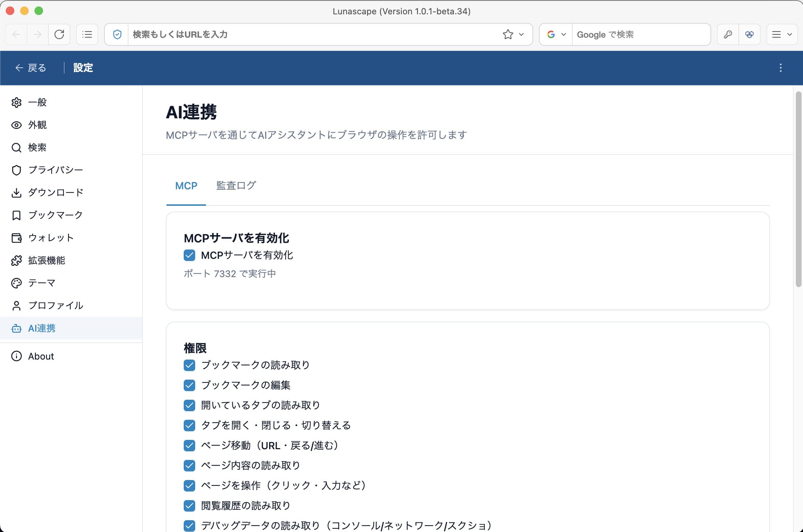Screen dimensions: 803x532
Task: Open ダウンロード download icon in sidebar
Action: (17, 193)
